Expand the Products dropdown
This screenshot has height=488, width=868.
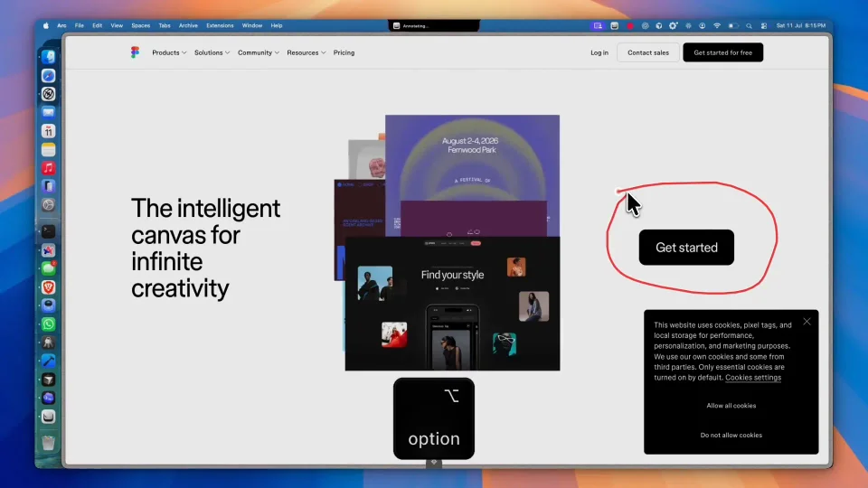[169, 52]
